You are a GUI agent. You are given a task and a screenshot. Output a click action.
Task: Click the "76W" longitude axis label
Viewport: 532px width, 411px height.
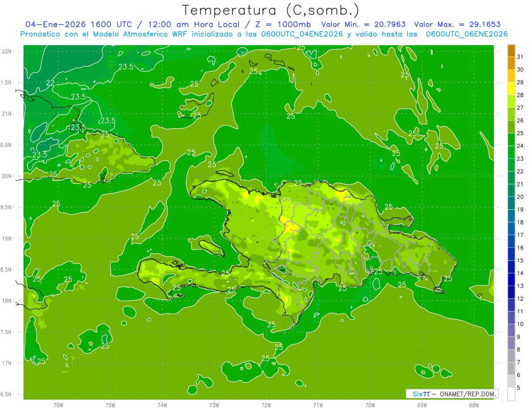pos(58,405)
